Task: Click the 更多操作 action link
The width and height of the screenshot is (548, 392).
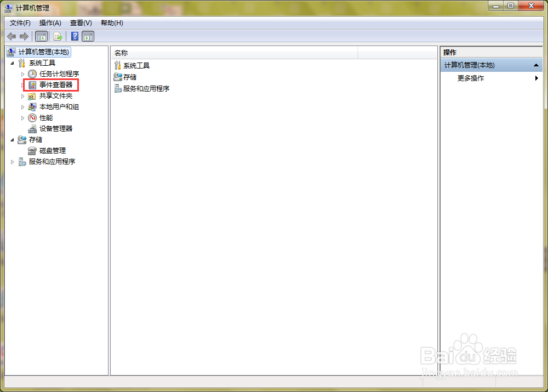Action: [x=470, y=78]
